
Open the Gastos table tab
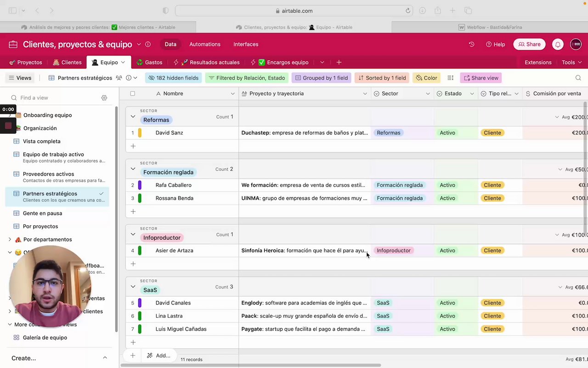pyautogui.click(x=149, y=62)
